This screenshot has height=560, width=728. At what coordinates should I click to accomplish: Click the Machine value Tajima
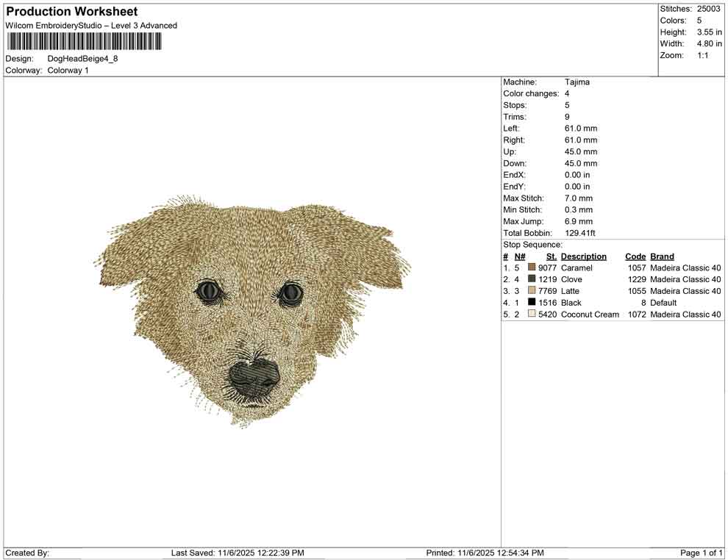577,82
